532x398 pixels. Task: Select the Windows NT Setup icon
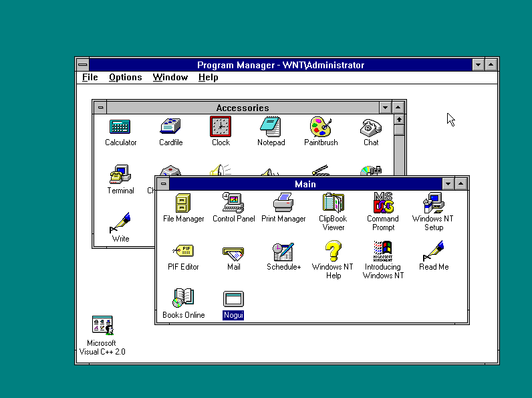434,203
